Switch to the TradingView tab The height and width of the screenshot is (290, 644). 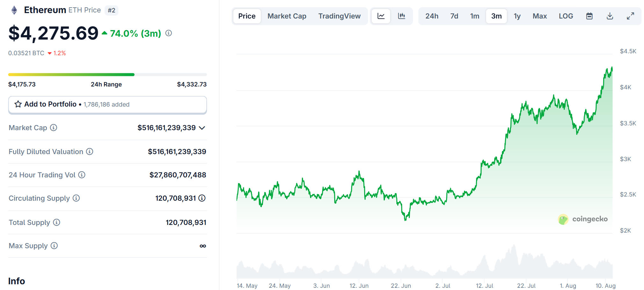point(339,16)
